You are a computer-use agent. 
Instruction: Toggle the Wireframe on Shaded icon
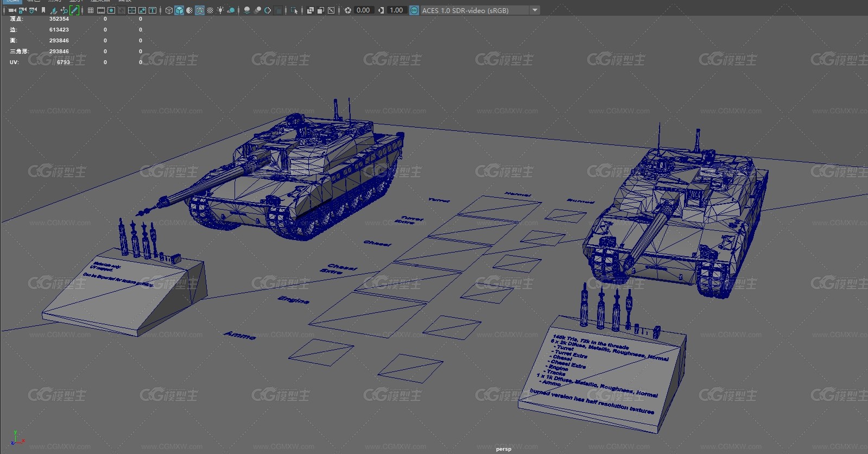point(200,10)
